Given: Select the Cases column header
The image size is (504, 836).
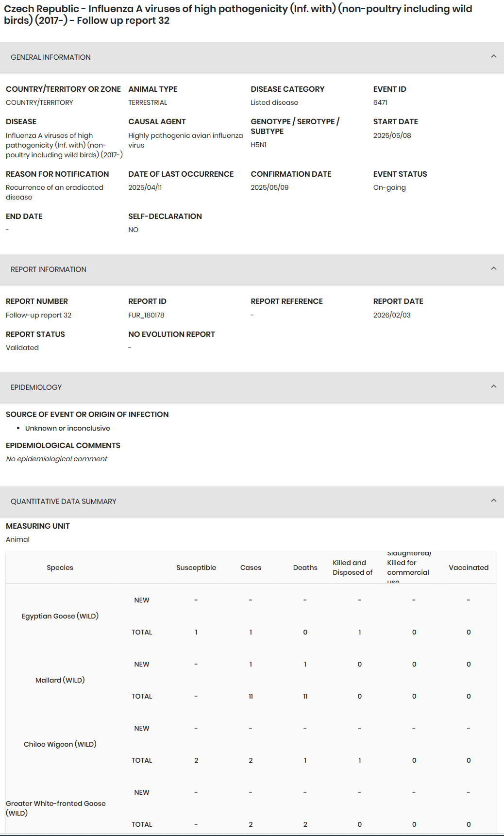Looking at the screenshot, I should pos(251,568).
